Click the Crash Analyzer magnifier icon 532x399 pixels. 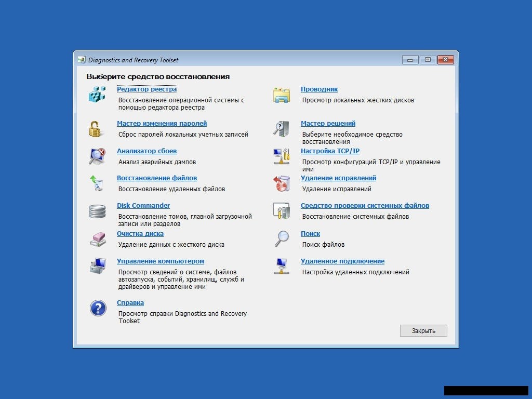pos(97,156)
